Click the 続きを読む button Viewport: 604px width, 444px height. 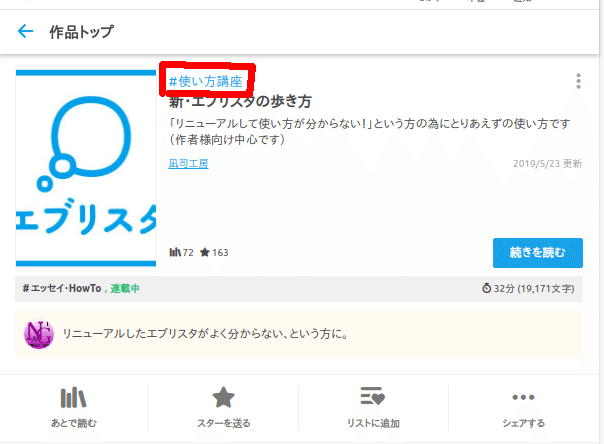tap(538, 253)
